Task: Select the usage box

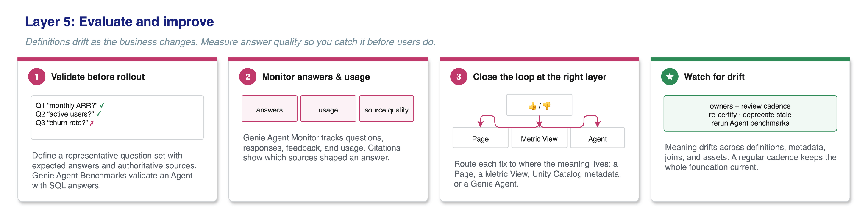Action: point(328,109)
